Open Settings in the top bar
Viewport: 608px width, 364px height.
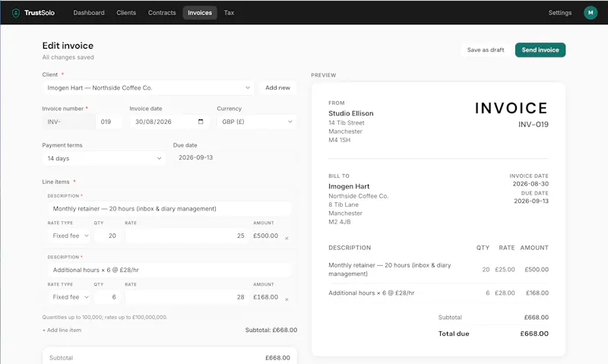(x=559, y=13)
